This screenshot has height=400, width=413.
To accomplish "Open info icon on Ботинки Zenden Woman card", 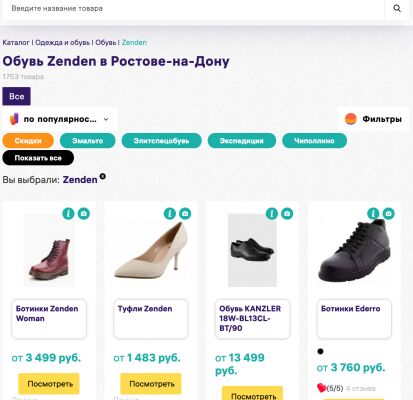I will coord(68,213).
